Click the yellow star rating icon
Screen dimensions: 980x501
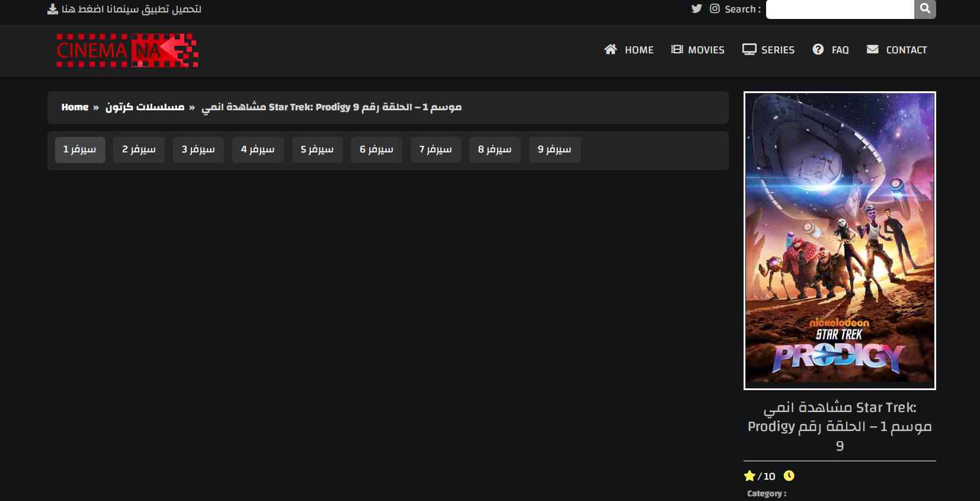[750, 476]
